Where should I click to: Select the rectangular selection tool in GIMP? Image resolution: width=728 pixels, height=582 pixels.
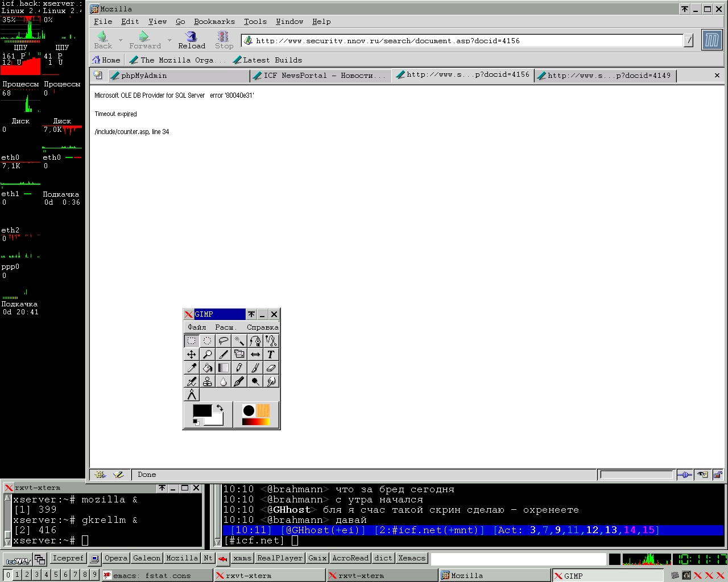(192, 340)
